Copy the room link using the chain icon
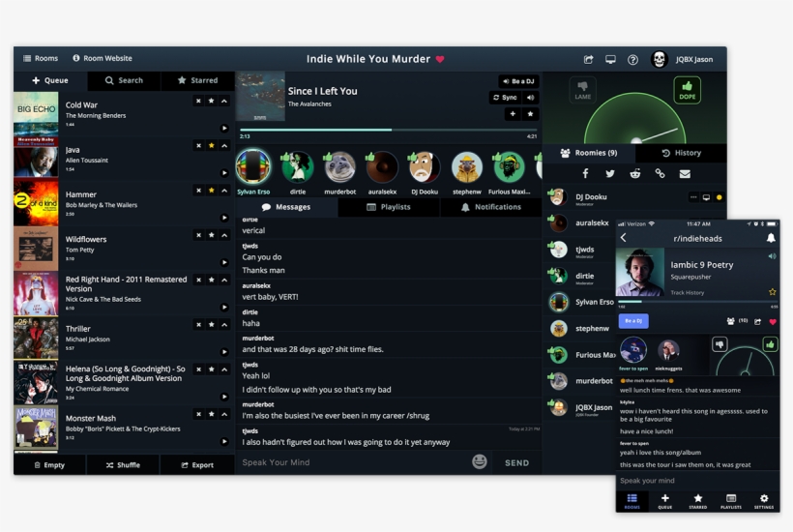Viewport: 793px width, 532px height. (660, 174)
